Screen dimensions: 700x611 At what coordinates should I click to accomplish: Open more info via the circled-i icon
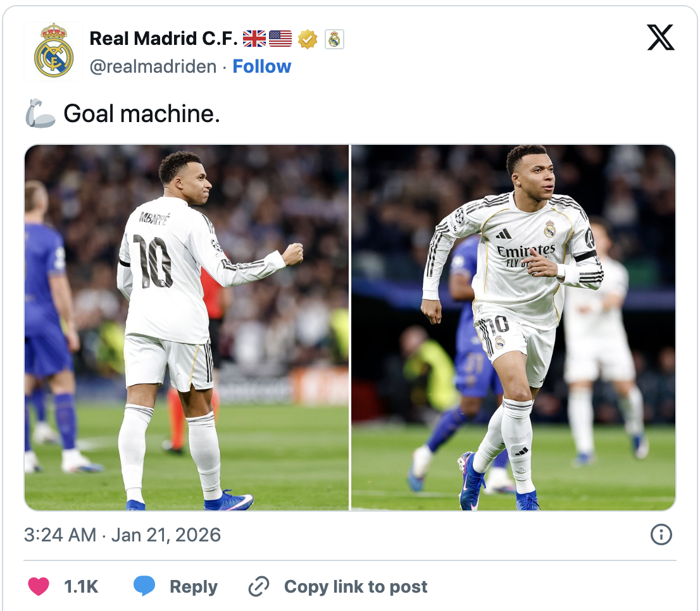tap(661, 534)
